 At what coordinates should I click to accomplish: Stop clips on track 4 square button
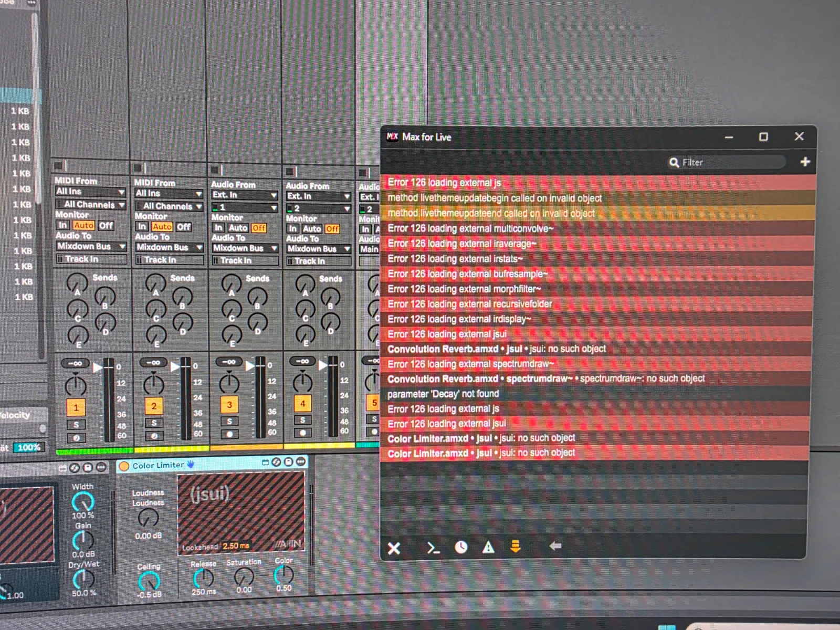tap(289, 172)
